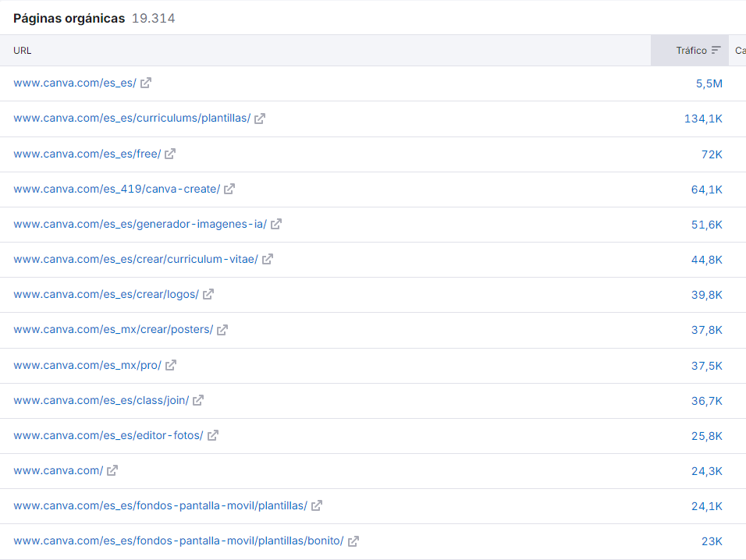
Task: Click traffic value 44,8K
Action: coord(706,260)
